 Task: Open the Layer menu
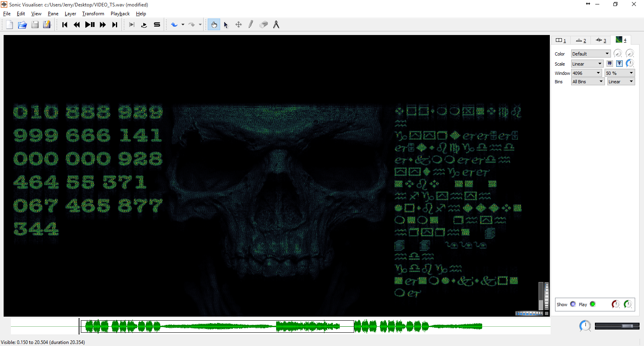[x=70, y=14]
